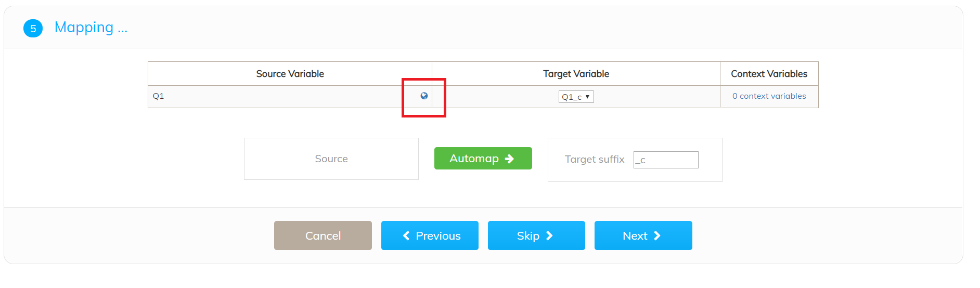Screen dimensions: 980x288
Task: Click the left chevron on Previous button
Action: (406, 235)
